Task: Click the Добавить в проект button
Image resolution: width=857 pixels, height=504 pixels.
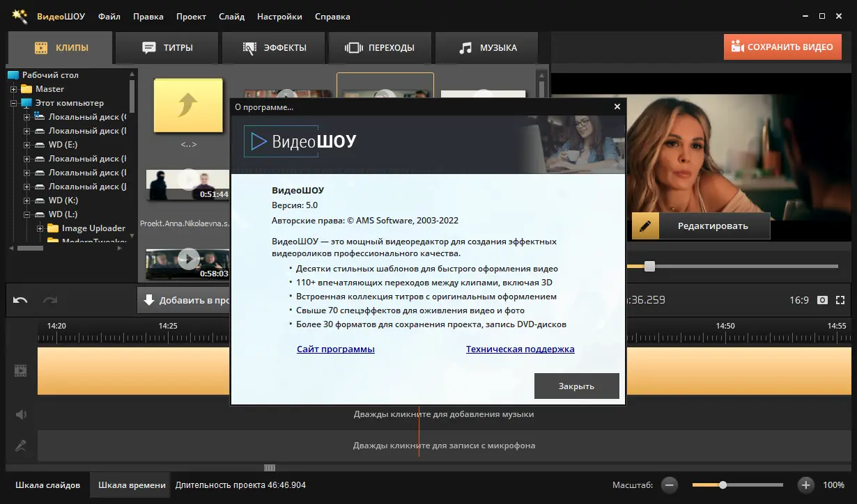Action: (184, 301)
